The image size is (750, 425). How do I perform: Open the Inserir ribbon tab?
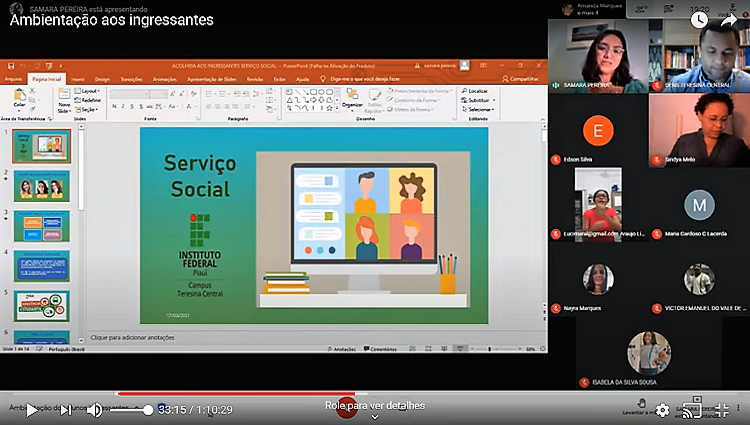pos(78,79)
